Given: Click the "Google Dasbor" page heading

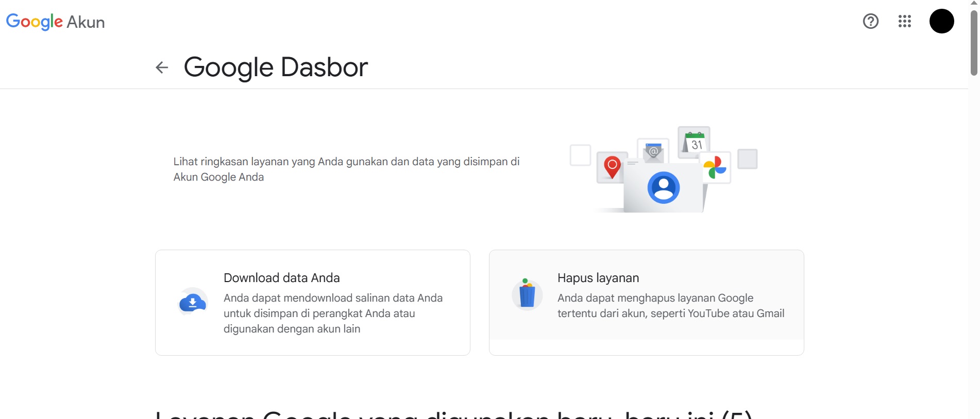Looking at the screenshot, I should click(276, 67).
